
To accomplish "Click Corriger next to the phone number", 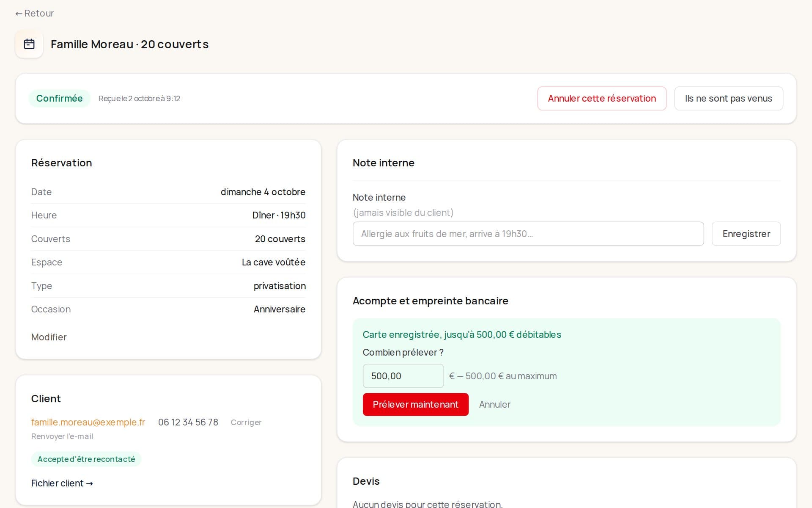I will (x=246, y=422).
